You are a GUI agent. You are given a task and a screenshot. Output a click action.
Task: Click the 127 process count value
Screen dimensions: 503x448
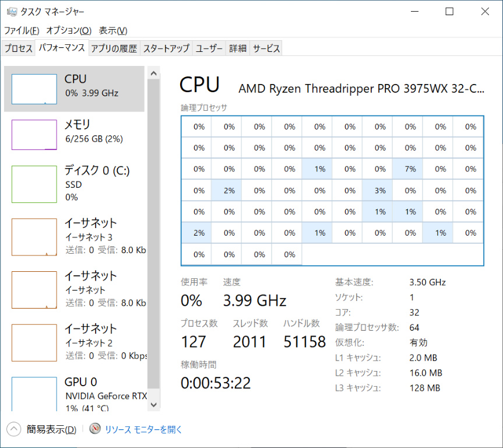tap(193, 342)
